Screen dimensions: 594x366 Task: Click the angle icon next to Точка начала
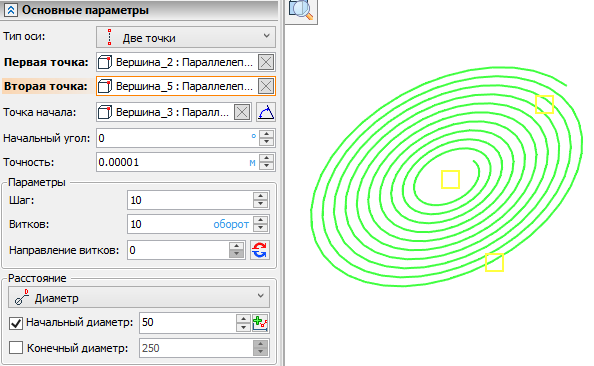(x=266, y=112)
